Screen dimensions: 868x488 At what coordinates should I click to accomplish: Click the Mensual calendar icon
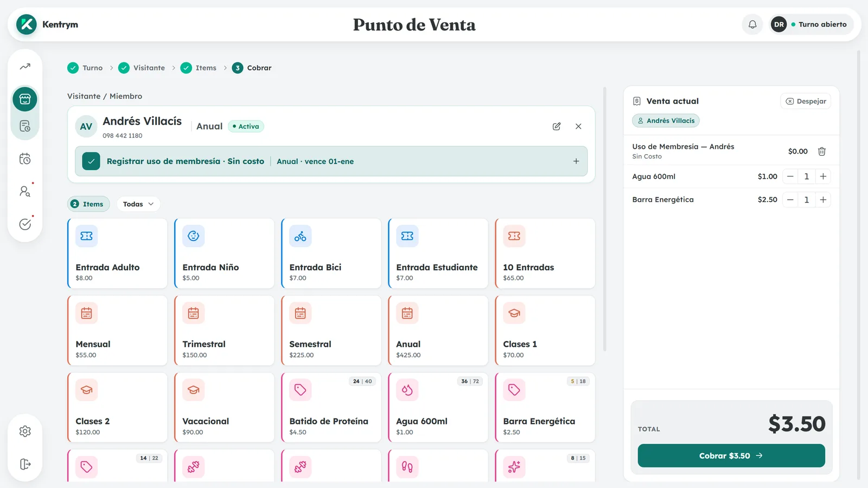tap(86, 313)
